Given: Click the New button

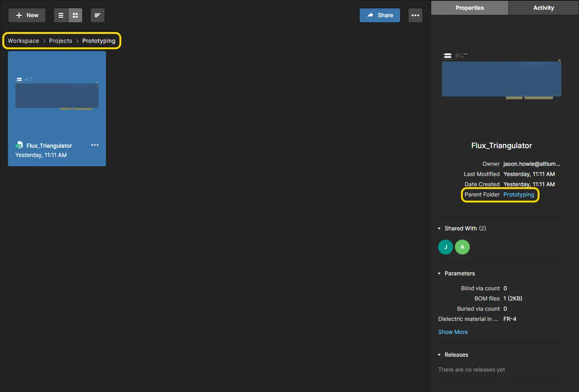Looking at the screenshot, I should (x=27, y=15).
